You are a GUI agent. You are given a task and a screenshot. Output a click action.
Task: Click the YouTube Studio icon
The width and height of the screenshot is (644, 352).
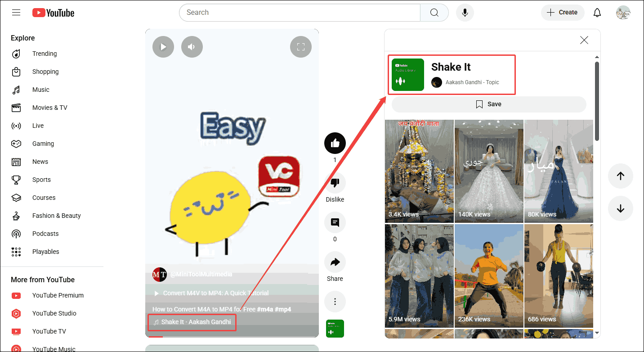pyautogui.click(x=16, y=313)
